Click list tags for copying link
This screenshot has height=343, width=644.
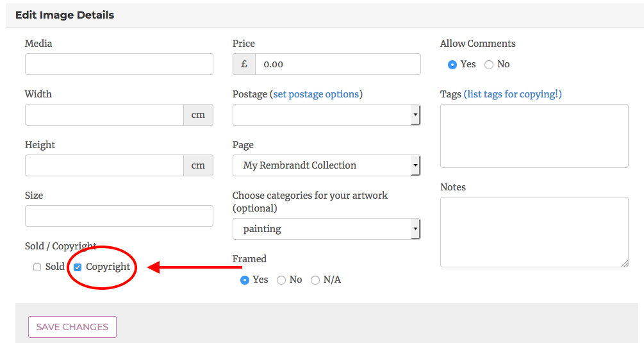click(513, 94)
